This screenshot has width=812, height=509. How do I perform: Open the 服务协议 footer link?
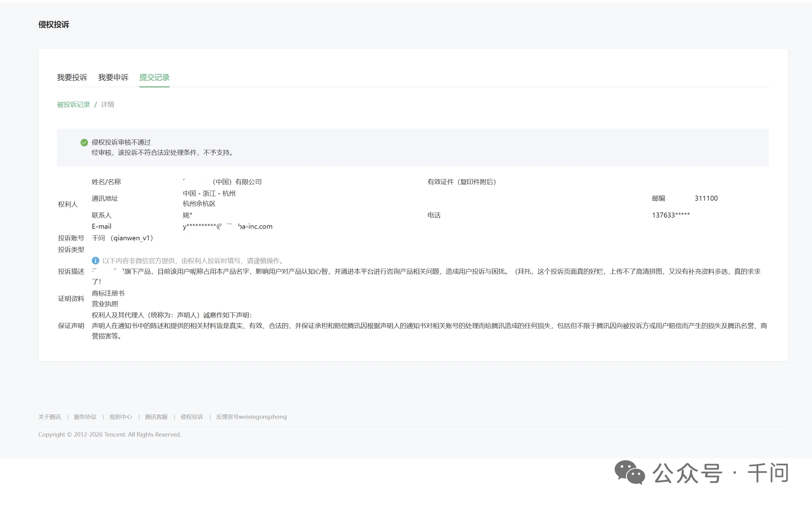coord(85,417)
